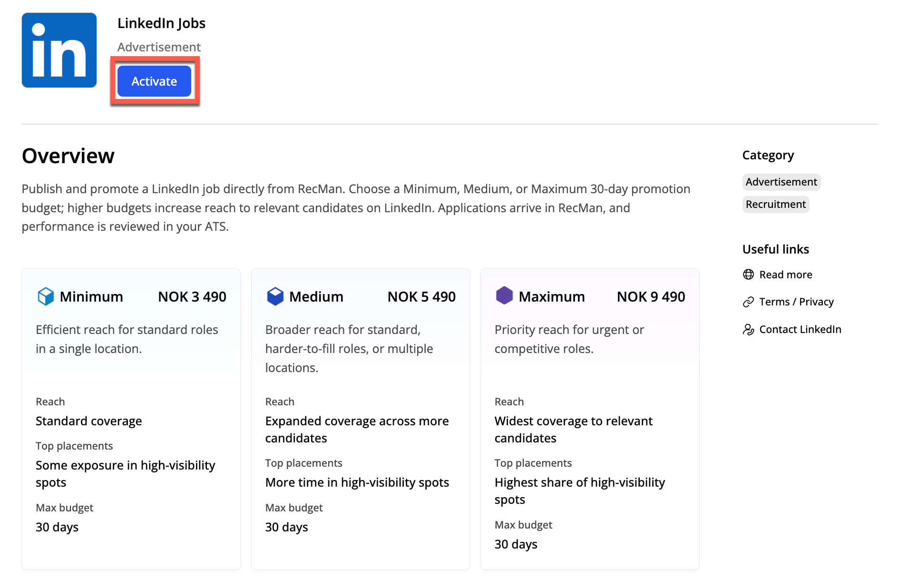The width and height of the screenshot is (899, 588).
Task: Click the globe icon beside Read more
Action: tap(748, 274)
